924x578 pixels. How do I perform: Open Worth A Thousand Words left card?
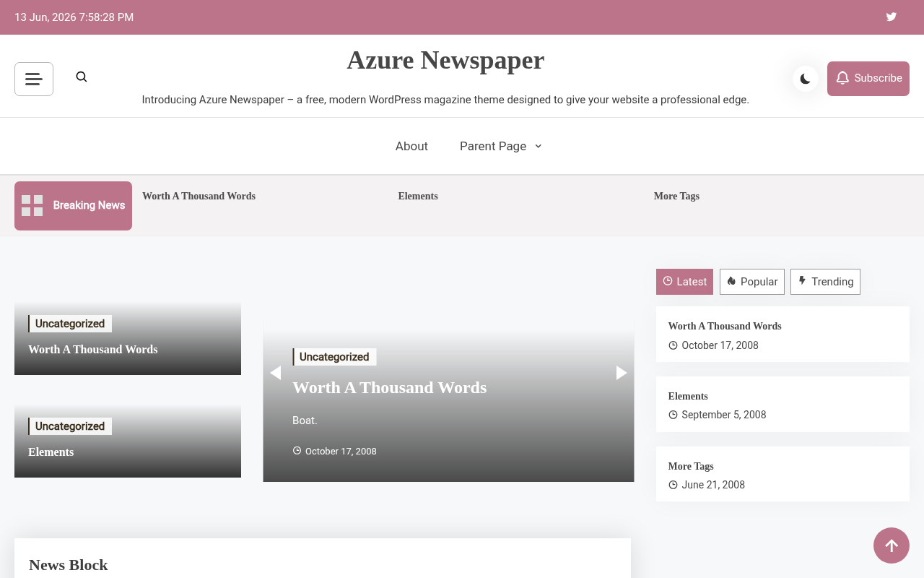92,349
